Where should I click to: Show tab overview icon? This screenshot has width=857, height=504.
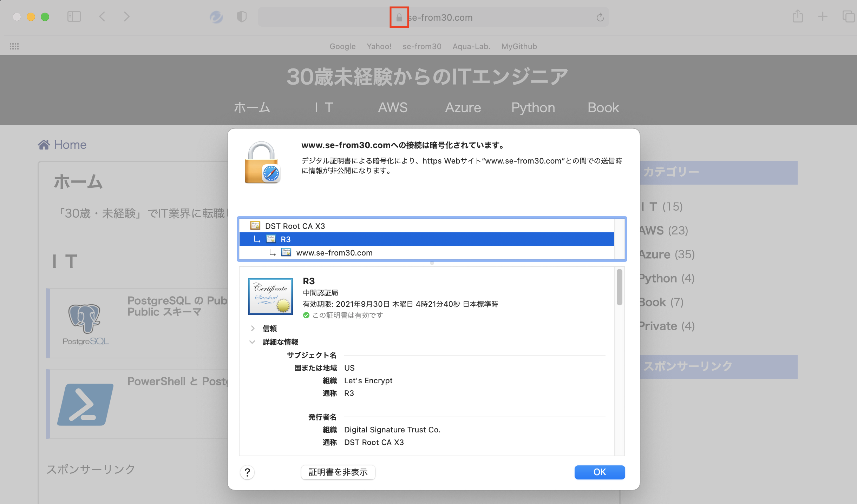coord(848,16)
